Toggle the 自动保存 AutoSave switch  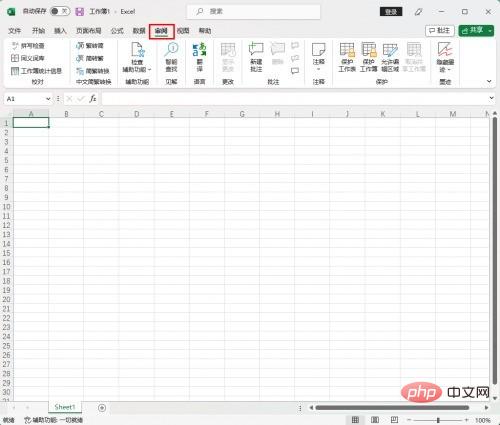[60, 11]
